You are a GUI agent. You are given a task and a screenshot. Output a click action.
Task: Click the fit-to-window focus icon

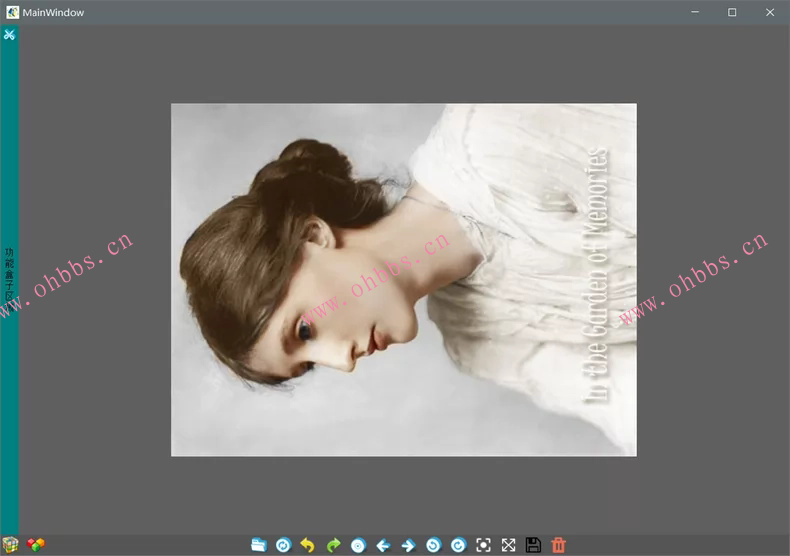(x=484, y=545)
